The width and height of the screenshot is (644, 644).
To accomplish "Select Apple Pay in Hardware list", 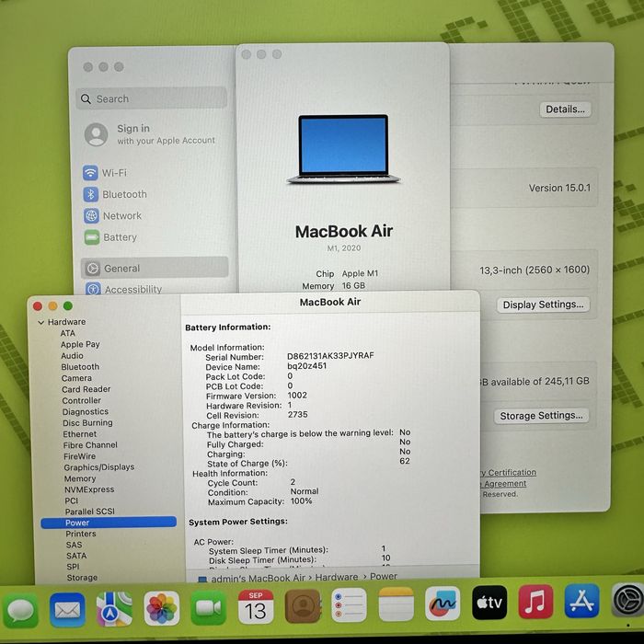I will [80, 345].
